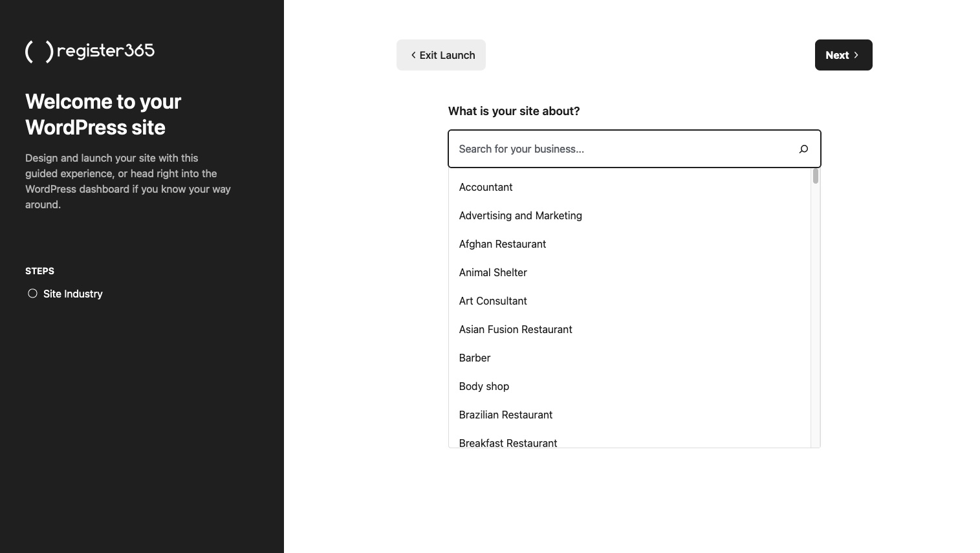
Task: Choose Body shop industry option
Action: coord(484,386)
